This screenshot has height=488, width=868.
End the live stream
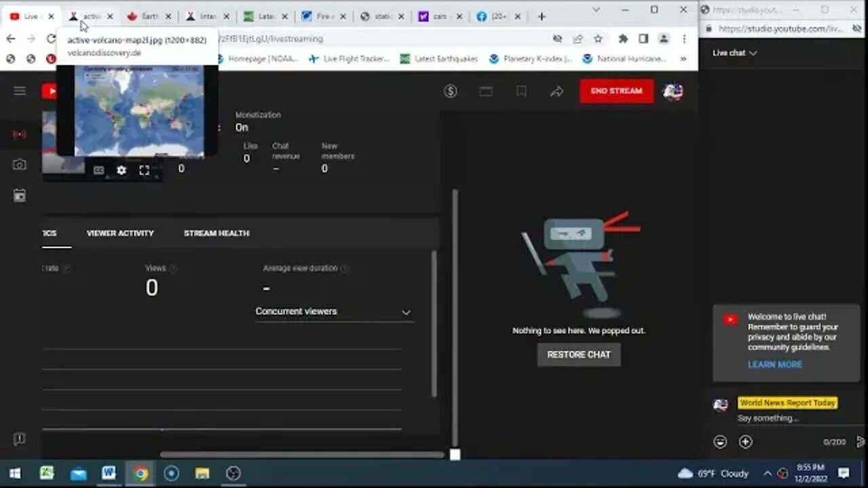(x=616, y=91)
